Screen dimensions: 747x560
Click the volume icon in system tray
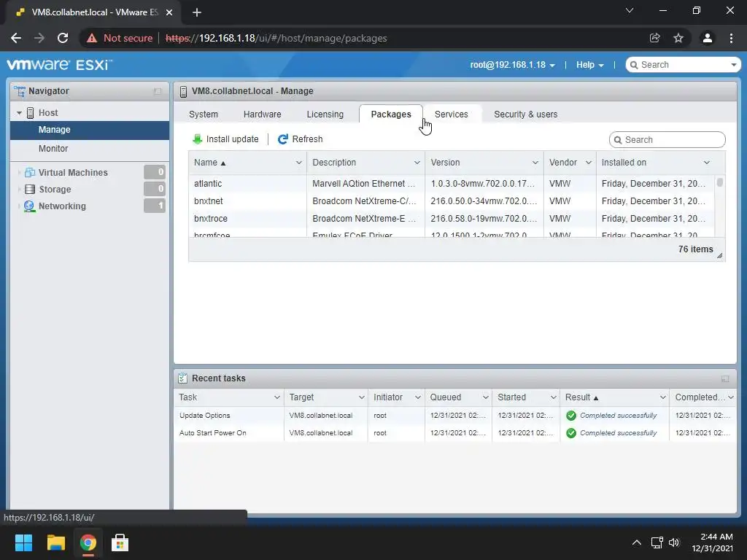[x=673, y=542]
